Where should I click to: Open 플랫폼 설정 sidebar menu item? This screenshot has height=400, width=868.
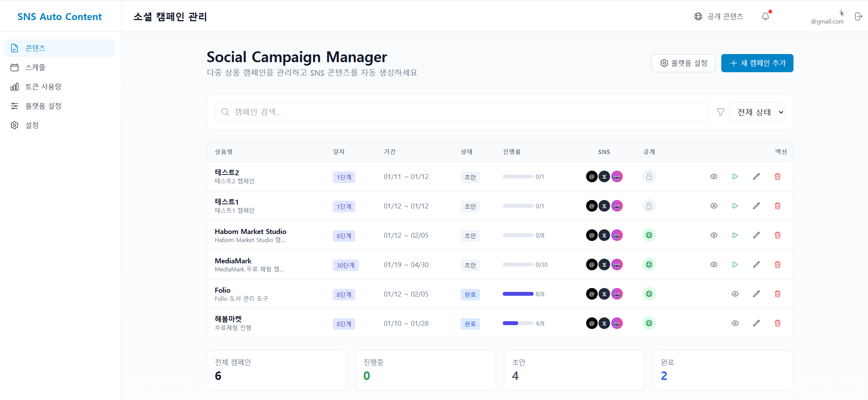(x=43, y=106)
